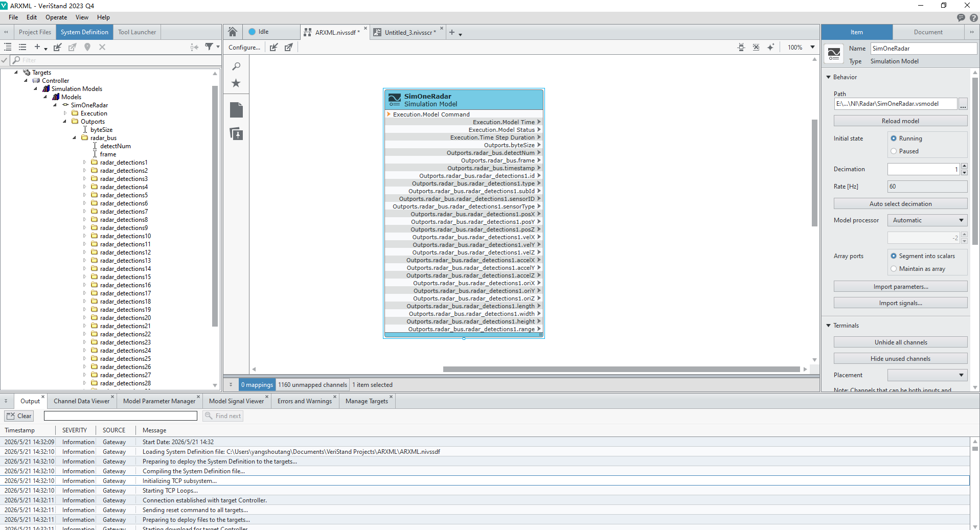Viewport: 980px width, 530px height.
Task: Clear the output log with the Clear button
Action: (19, 416)
